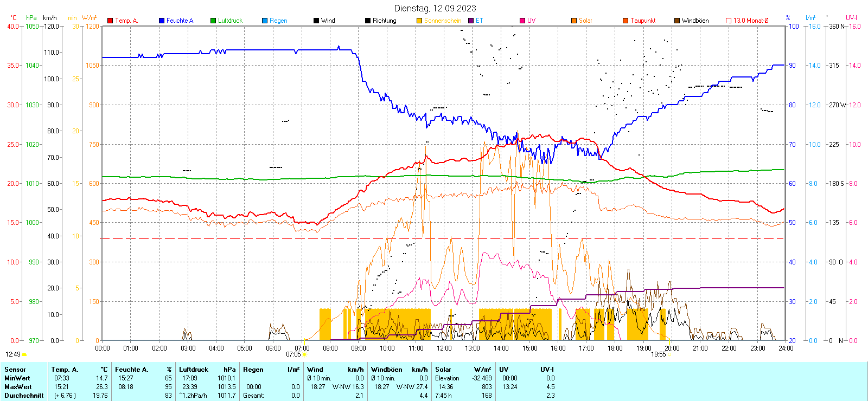Screen dimensions: 868x401
Task: Click the MaxWert row label
Action: click(x=18, y=387)
